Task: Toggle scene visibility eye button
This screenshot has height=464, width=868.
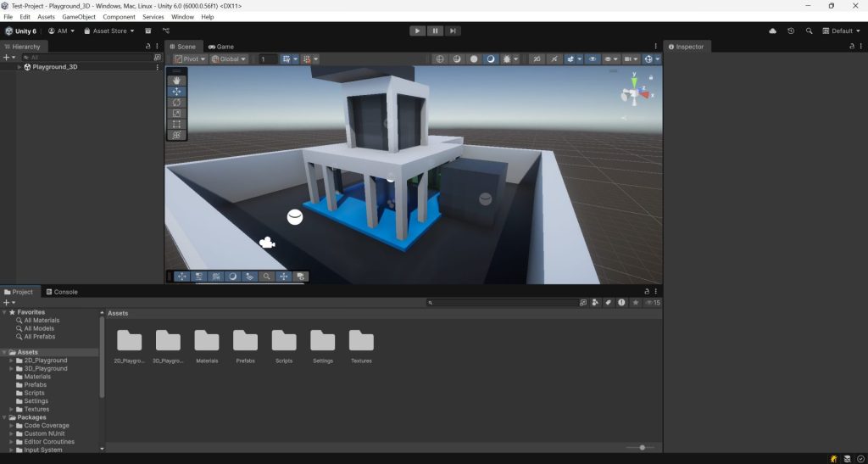Action: (593, 59)
